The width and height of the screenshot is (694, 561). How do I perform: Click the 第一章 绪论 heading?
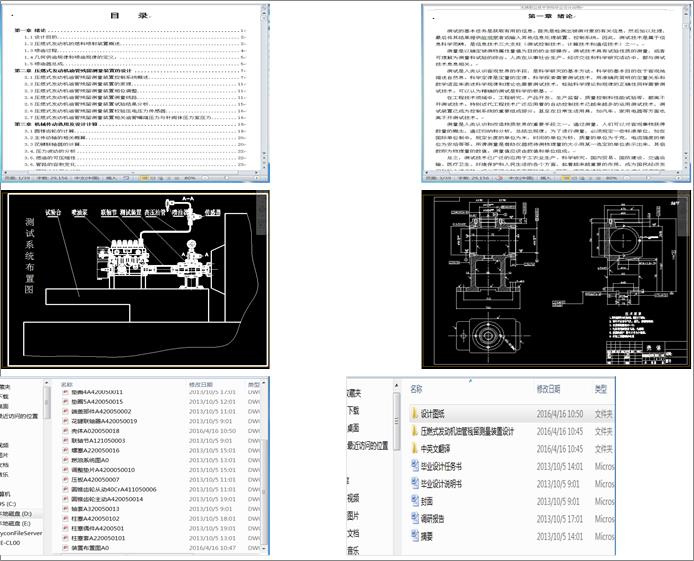pos(550,16)
